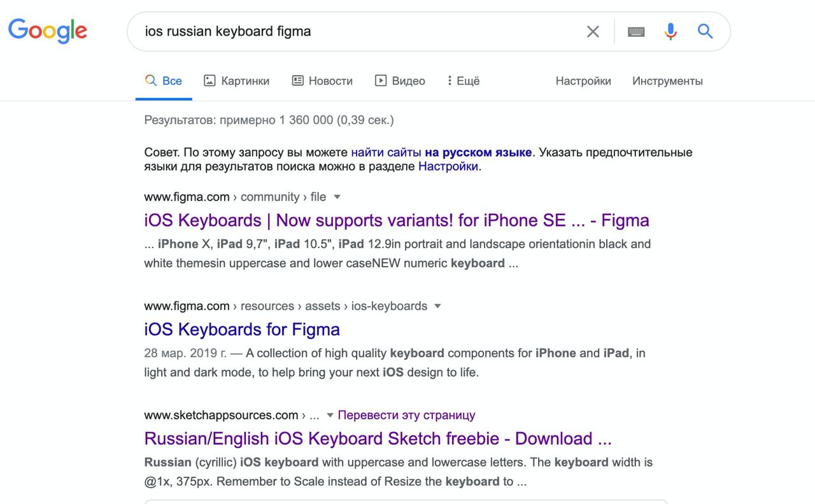This screenshot has width=815, height=504.
Task: Open iOS Keyboards Now supports variants result
Action: (x=397, y=220)
